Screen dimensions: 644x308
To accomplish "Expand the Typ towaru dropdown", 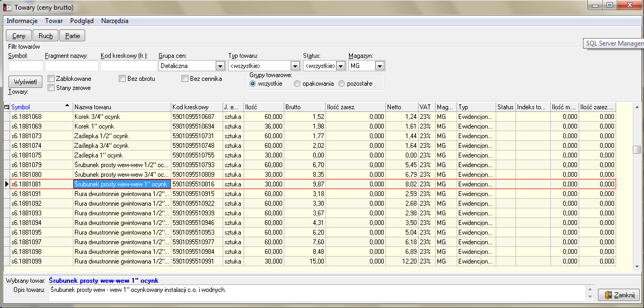I will 294,66.
